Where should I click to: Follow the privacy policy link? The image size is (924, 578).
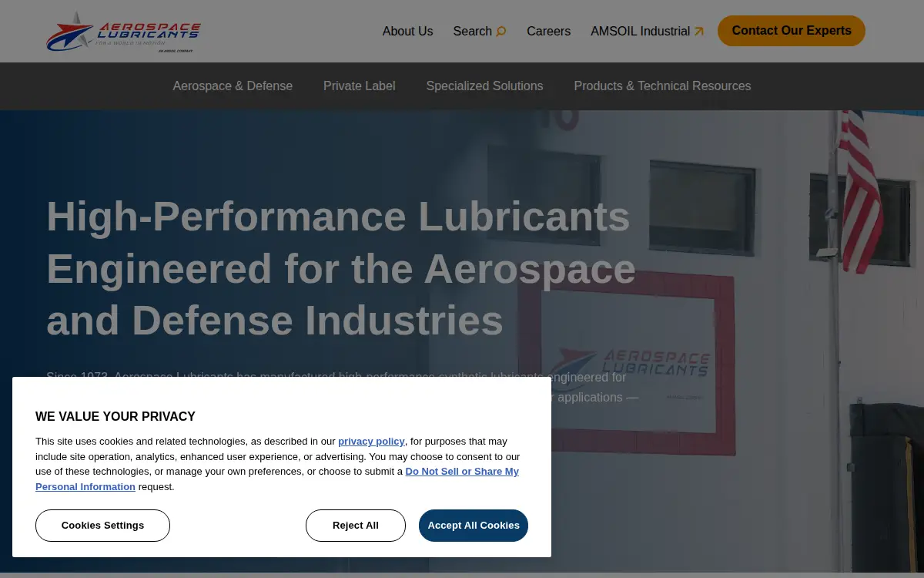pos(371,442)
